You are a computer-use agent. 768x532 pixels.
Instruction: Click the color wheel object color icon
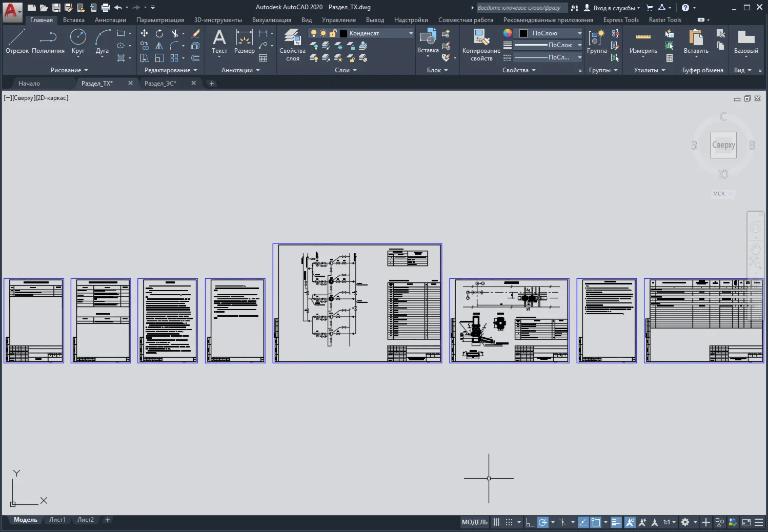coord(508,33)
